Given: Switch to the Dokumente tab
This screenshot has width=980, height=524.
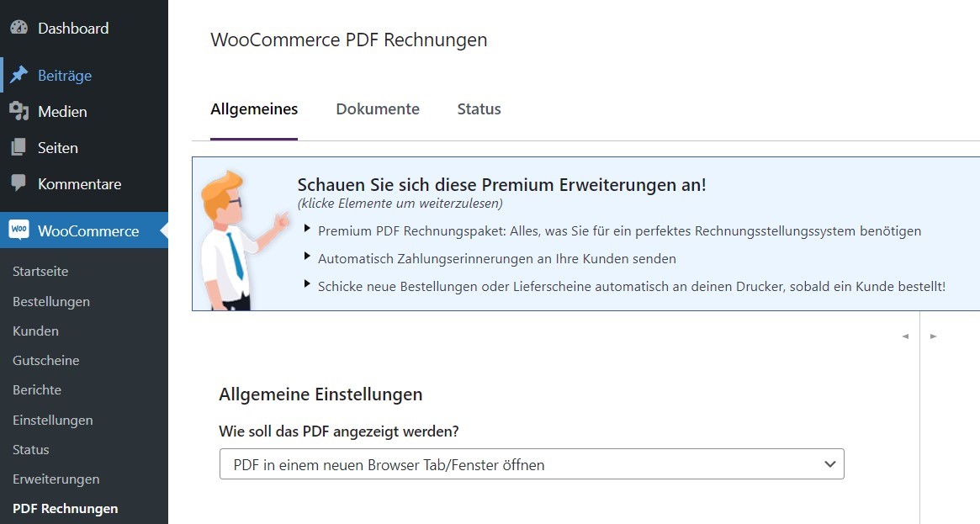Looking at the screenshot, I should point(378,109).
